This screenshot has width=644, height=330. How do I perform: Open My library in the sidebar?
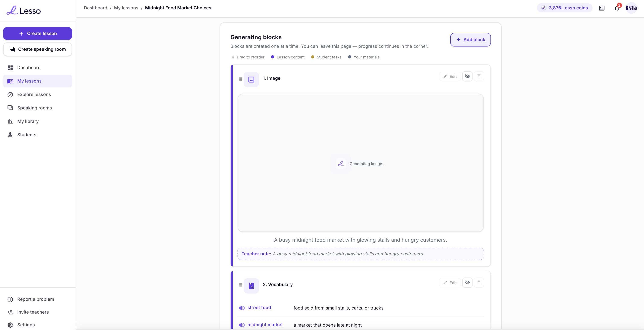(38, 121)
